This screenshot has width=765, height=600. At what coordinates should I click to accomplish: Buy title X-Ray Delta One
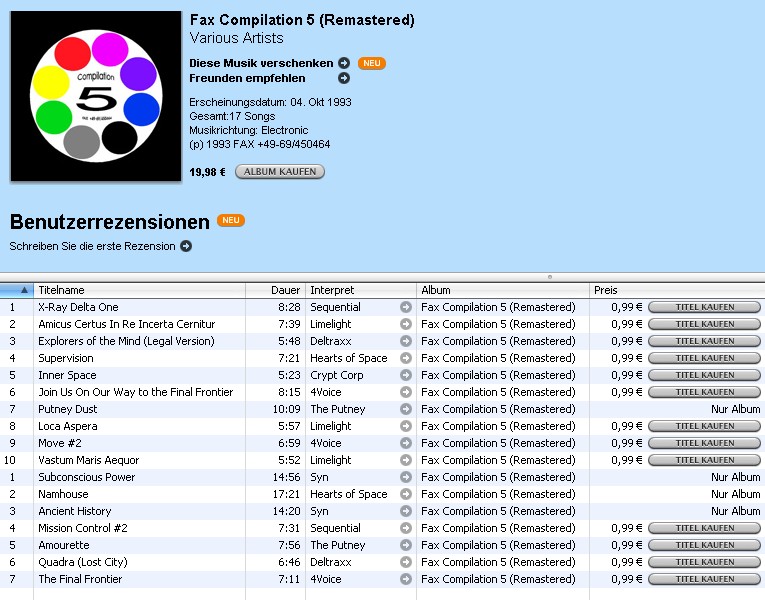[705, 307]
